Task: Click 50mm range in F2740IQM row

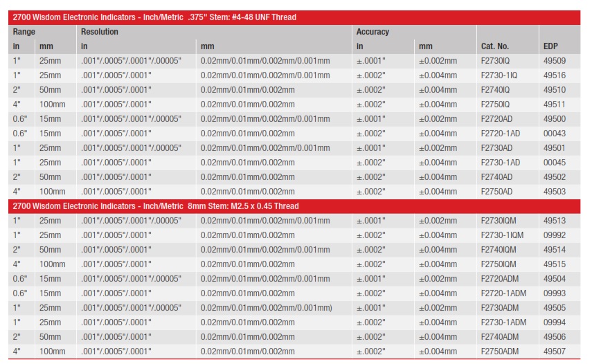Action: click(x=50, y=250)
